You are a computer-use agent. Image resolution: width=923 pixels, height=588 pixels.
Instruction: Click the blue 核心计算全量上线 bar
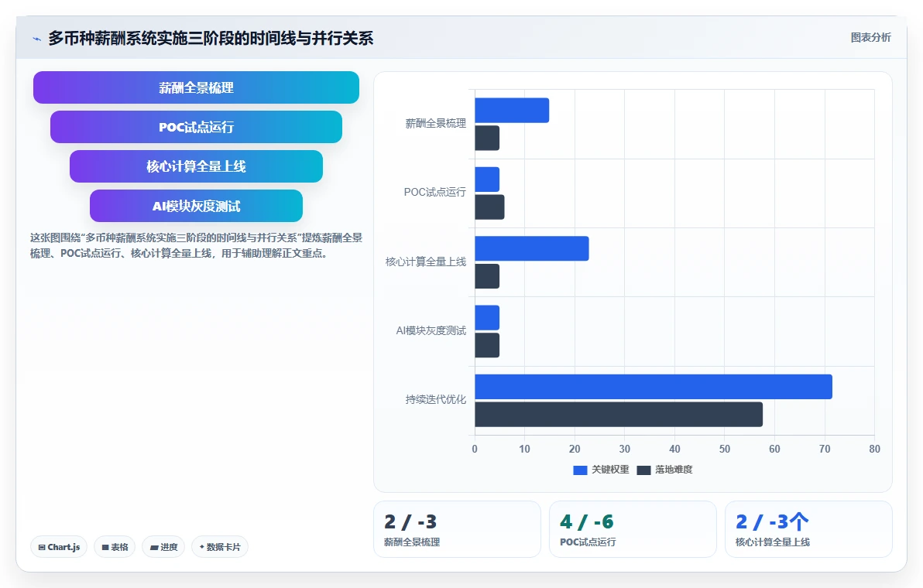pyautogui.click(x=531, y=248)
